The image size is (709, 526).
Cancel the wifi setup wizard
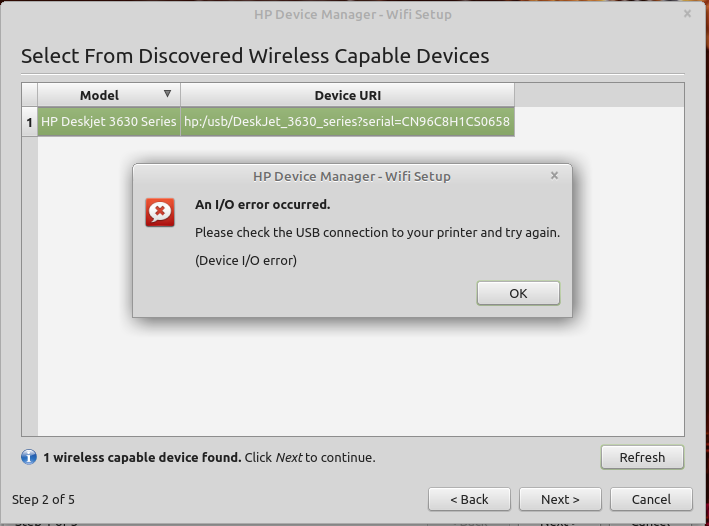[651, 499]
